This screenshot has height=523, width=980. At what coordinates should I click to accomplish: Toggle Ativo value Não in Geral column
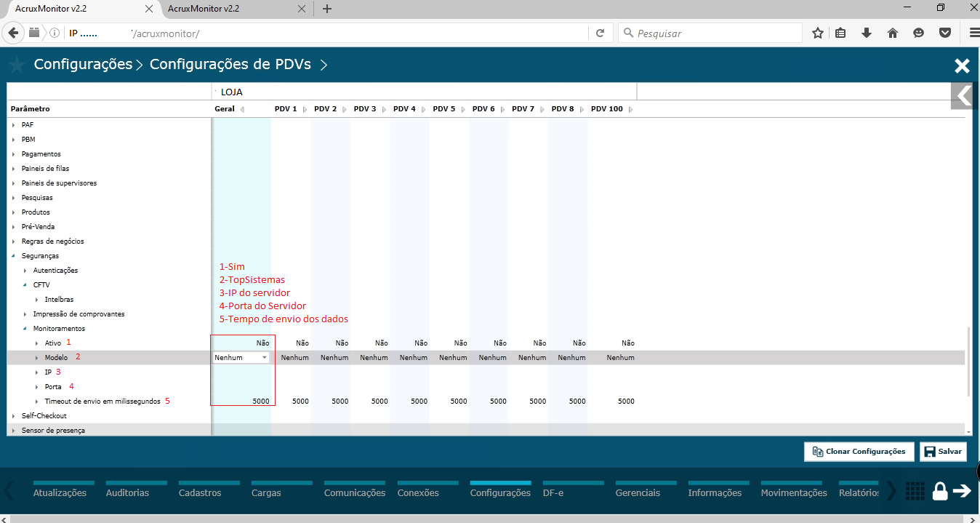(x=262, y=343)
